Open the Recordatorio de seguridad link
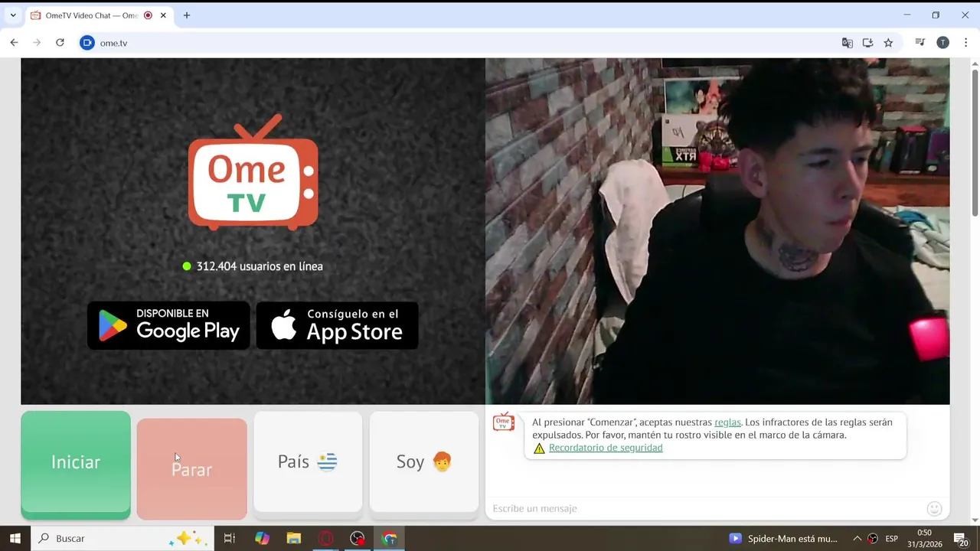Image resolution: width=980 pixels, height=551 pixels. point(606,448)
